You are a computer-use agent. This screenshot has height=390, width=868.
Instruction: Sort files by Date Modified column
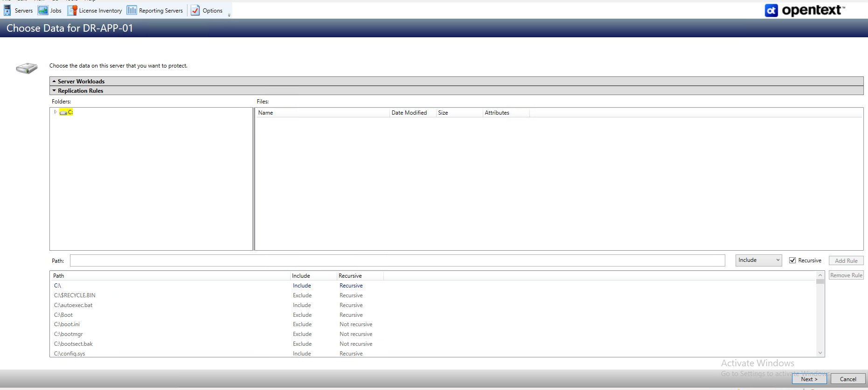click(x=409, y=113)
